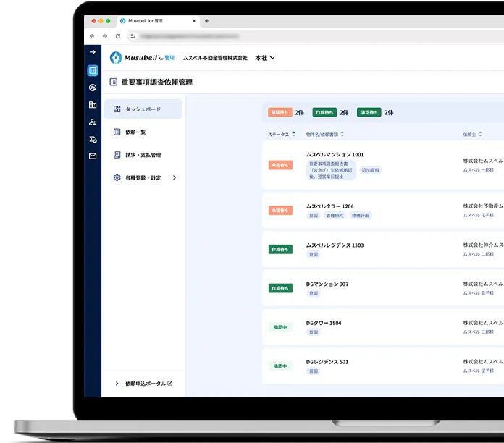The image size is (504, 443).
Task: Reload the browser page
Action: tap(118, 36)
